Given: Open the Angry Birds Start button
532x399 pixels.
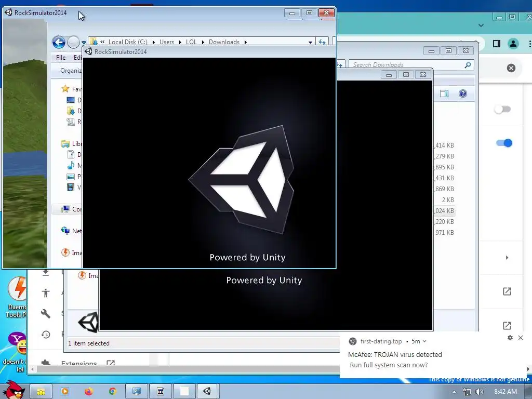Looking at the screenshot, I should coord(14,390).
